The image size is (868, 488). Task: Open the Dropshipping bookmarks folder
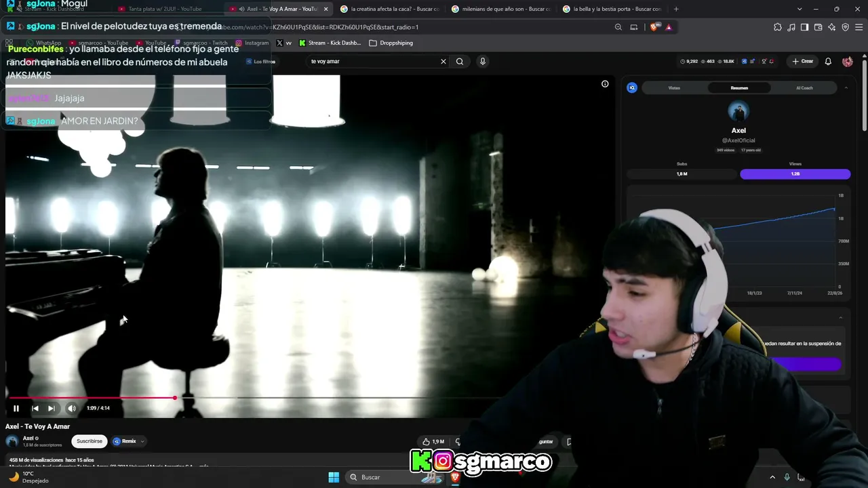pyautogui.click(x=391, y=43)
